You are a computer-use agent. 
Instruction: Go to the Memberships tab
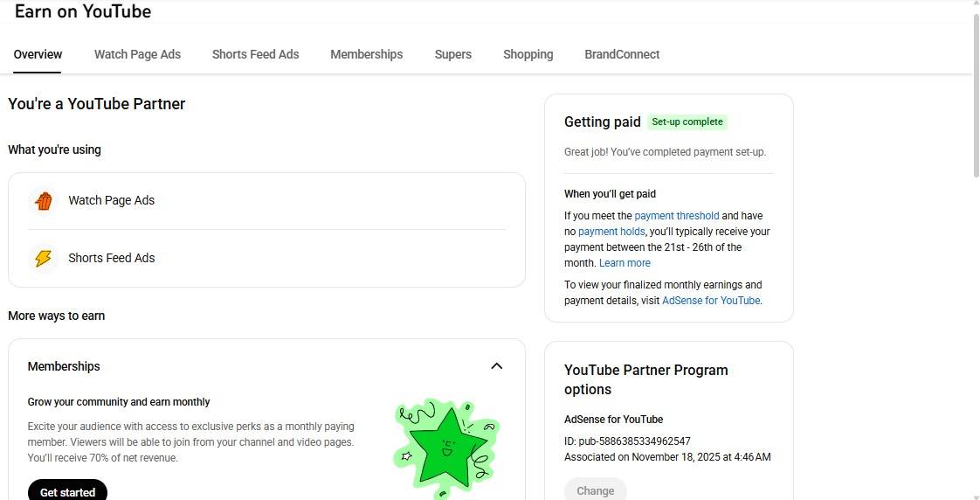[x=366, y=54]
